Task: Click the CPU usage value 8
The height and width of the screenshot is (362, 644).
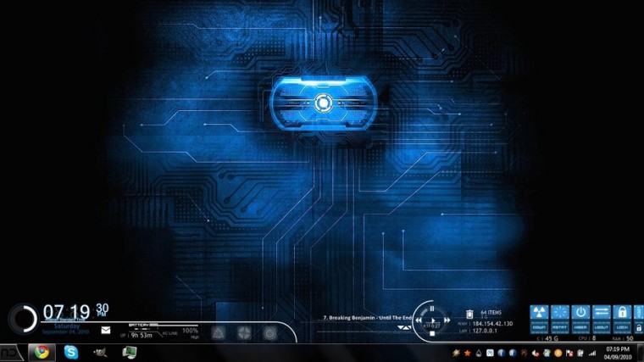Action: (x=594, y=338)
